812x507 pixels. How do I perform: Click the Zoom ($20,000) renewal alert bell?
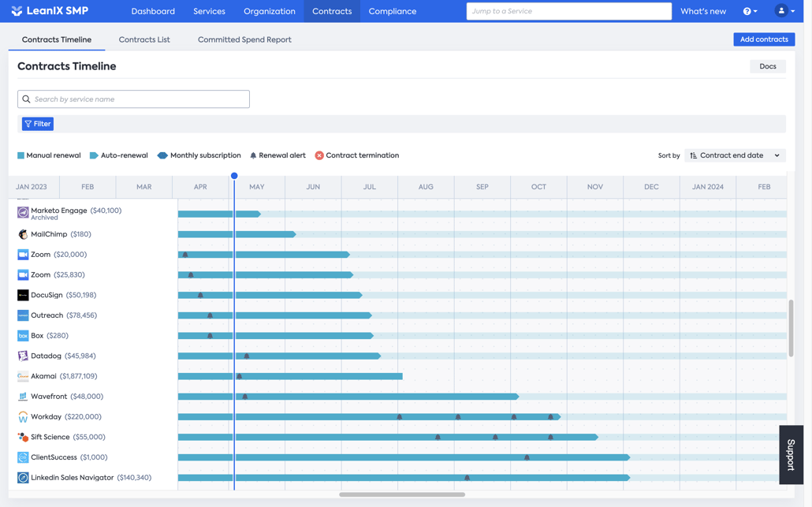(x=185, y=254)
